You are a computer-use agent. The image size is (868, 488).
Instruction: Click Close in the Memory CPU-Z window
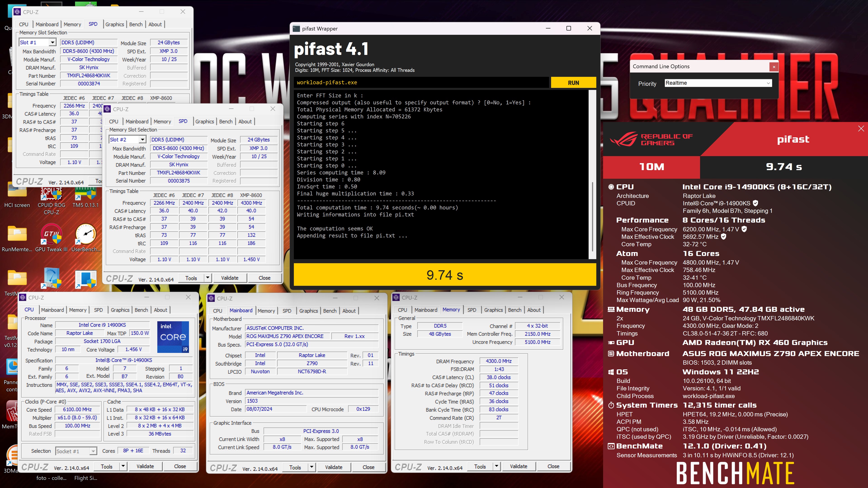553,467
